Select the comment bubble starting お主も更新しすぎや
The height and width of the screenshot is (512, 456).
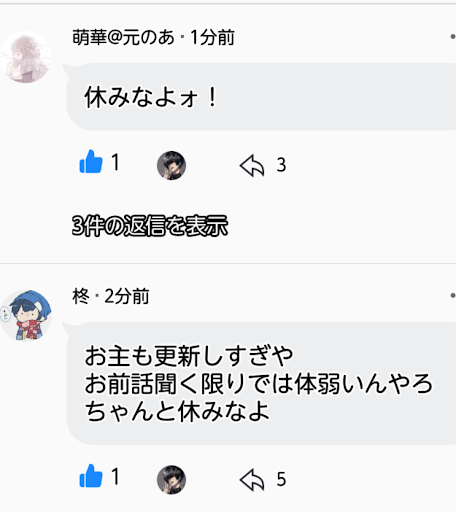(261, 383)
